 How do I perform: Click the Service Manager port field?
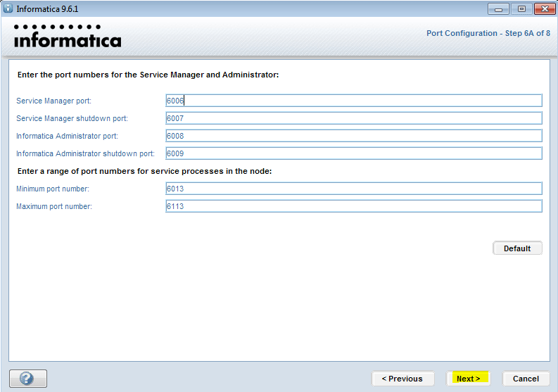pos(354,101)
